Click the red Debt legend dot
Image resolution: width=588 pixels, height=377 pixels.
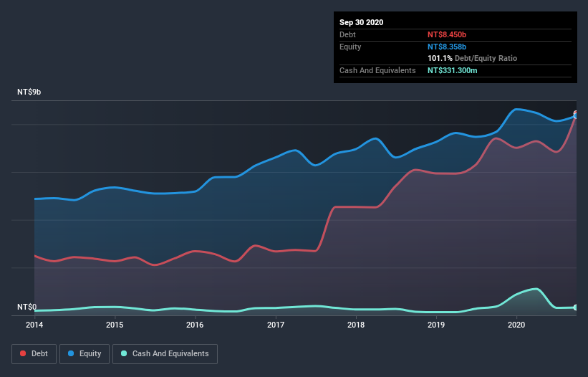coord(23,353)
